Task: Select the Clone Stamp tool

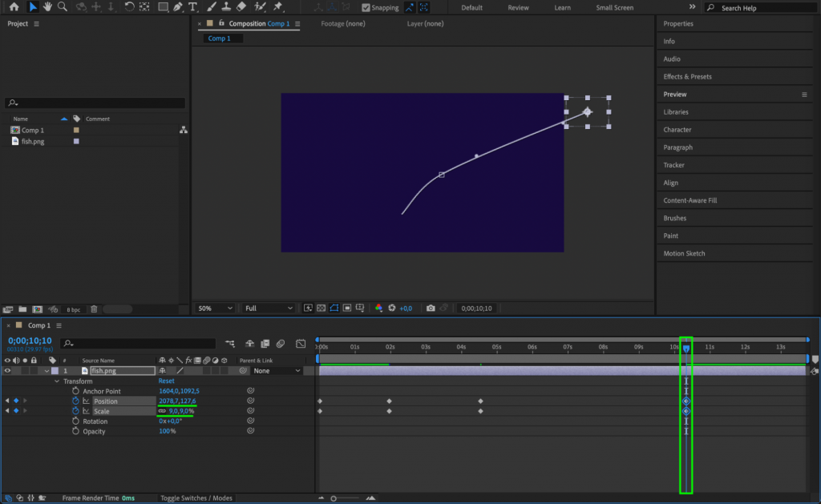Action: [x=224, y=6]
